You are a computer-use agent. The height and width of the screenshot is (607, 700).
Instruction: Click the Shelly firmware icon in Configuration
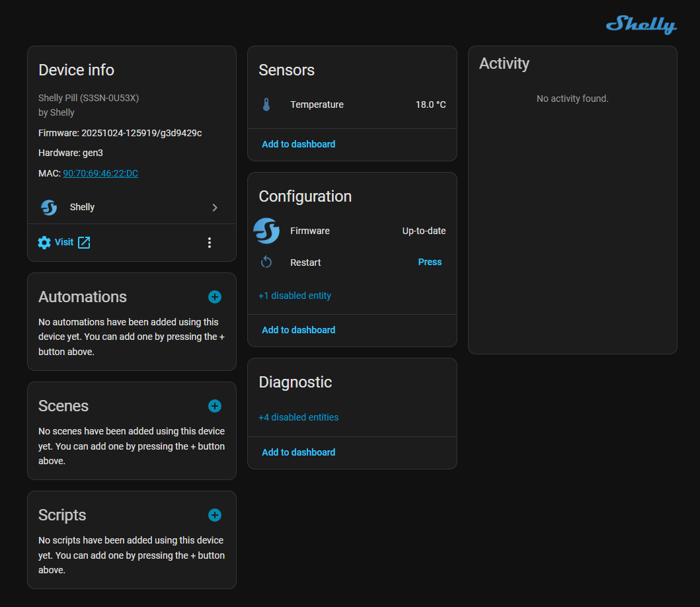click(266, 231)
